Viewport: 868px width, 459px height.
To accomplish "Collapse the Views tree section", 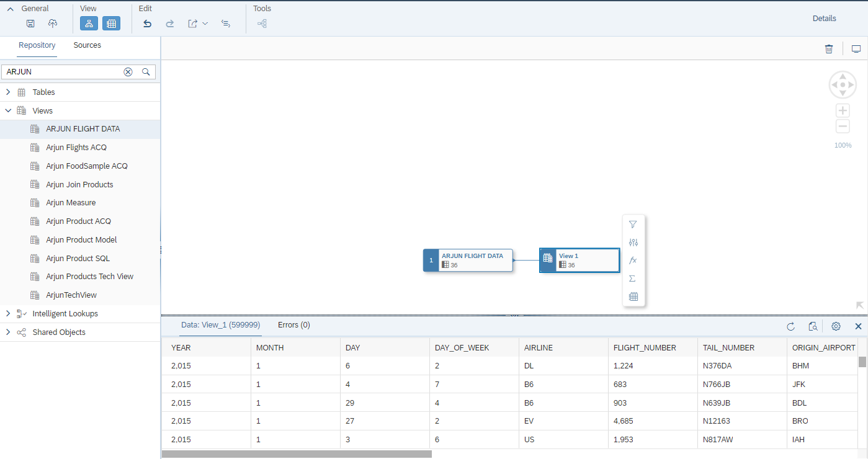I will 8,110.
